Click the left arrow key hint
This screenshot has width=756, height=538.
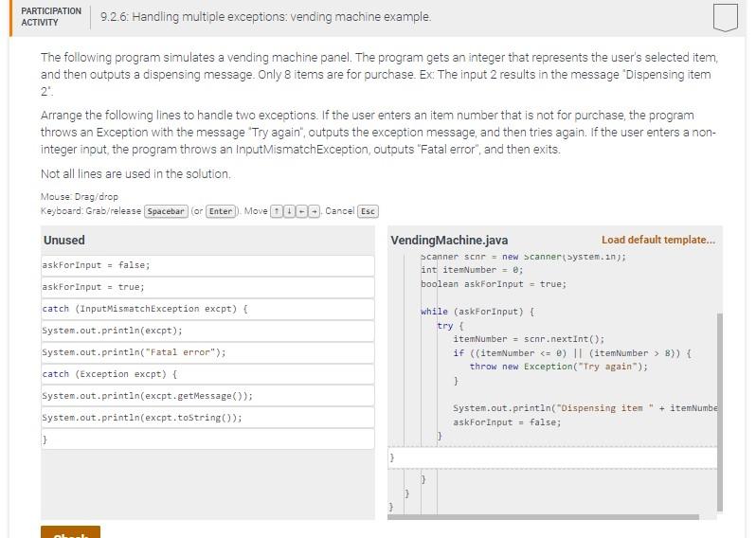coord(301,211)
